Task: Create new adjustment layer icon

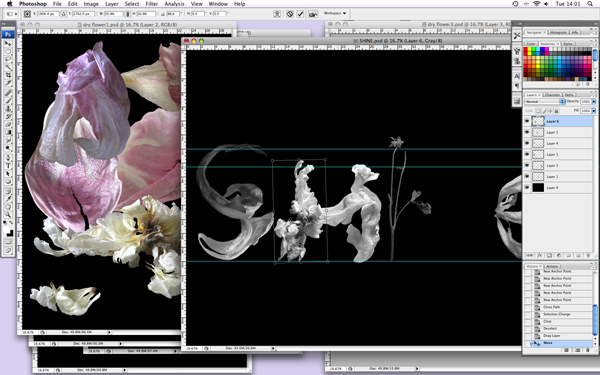Action: [x=559, y=256]
